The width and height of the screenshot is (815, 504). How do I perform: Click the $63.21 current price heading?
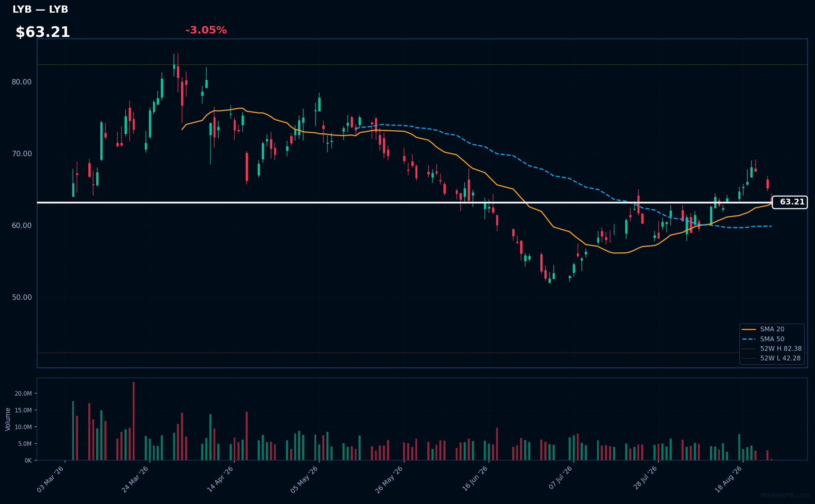click(x=43, y=32)
